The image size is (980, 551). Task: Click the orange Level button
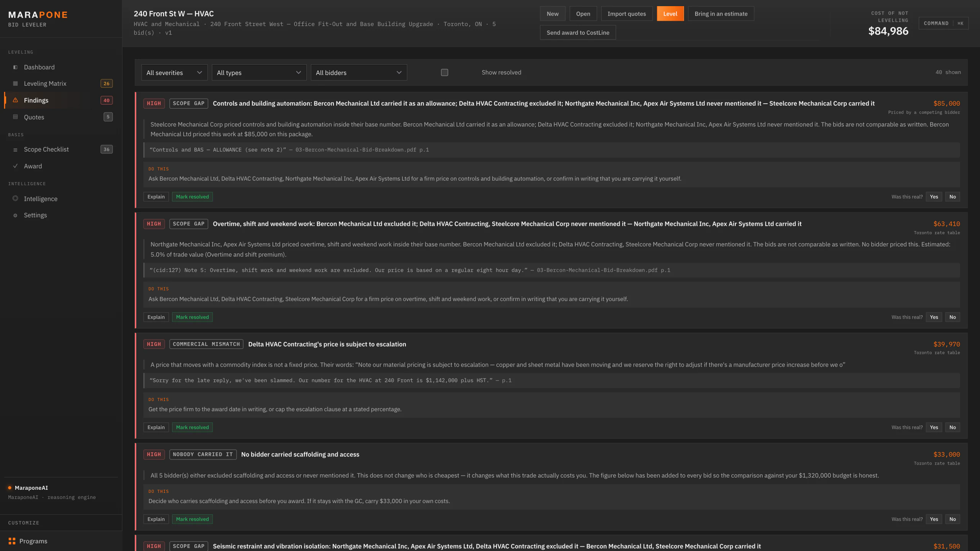pos(670,14)
